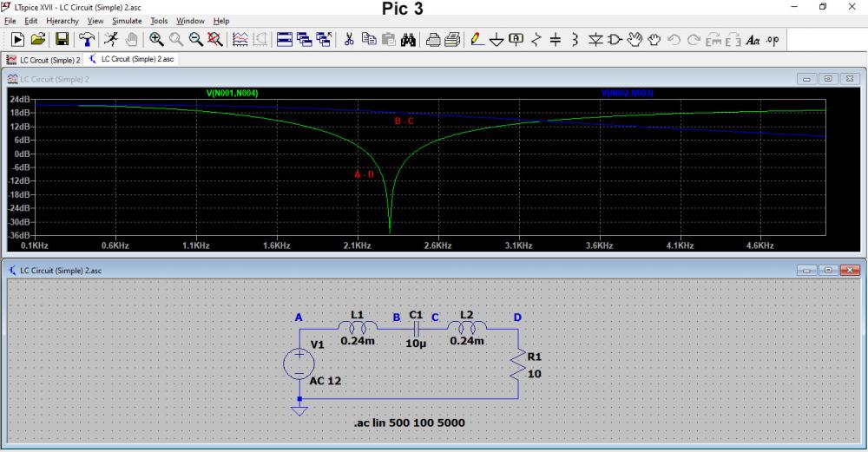Image resolution: width=868 pixels, height=452 pixels.
Task: Open the File menu
Action: pos(10,21)
